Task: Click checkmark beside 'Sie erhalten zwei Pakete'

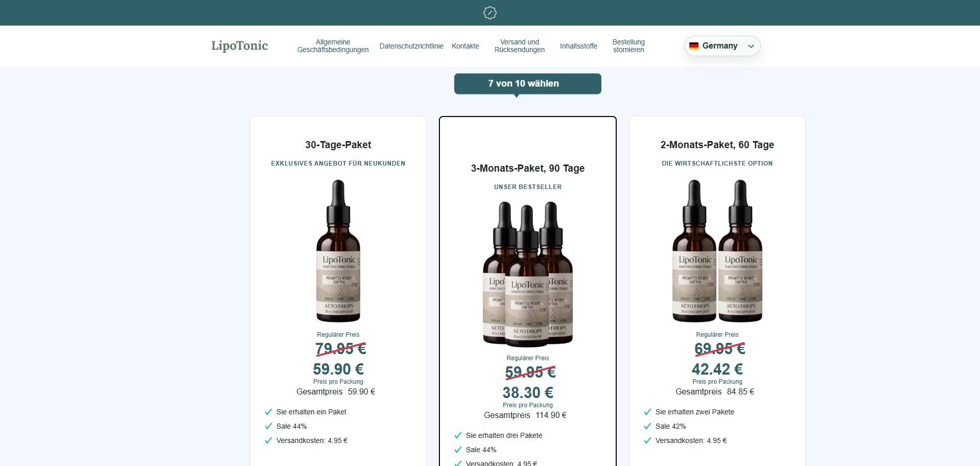Action: (647, 412)
